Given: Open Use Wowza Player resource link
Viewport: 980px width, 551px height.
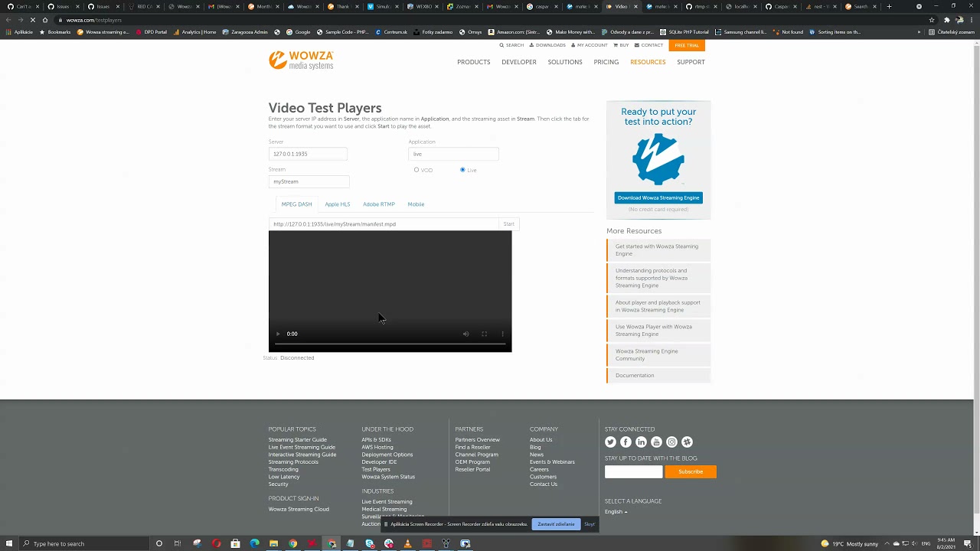Looking at the screenshot, I should (658, 331).
